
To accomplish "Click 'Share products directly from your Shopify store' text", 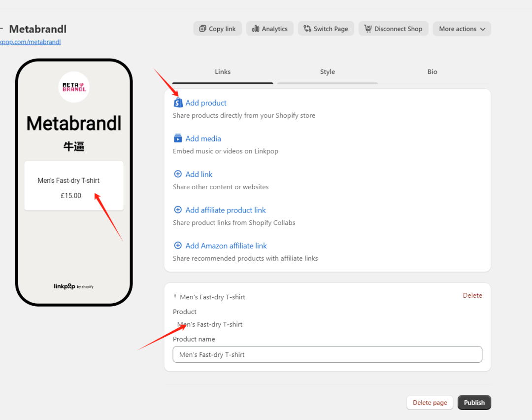I will 244,115.
